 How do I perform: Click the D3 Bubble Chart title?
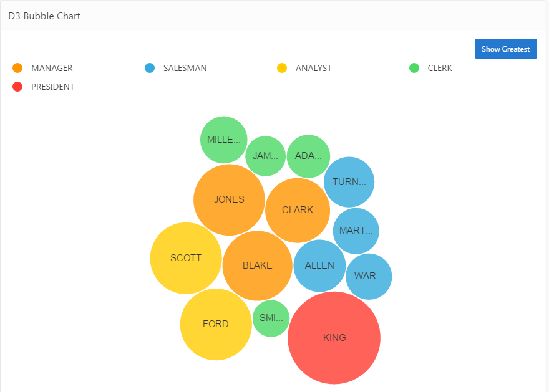pos(44,16)
